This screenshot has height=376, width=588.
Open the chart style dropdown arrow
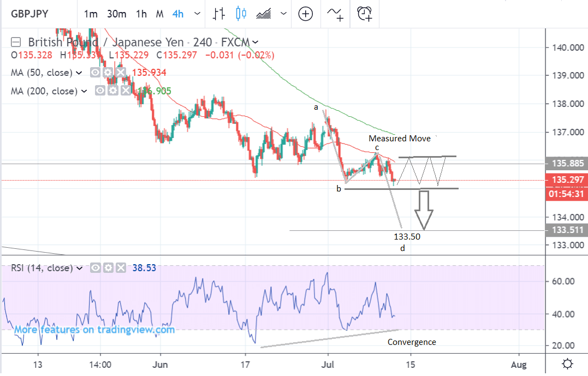tap(282, 14)
